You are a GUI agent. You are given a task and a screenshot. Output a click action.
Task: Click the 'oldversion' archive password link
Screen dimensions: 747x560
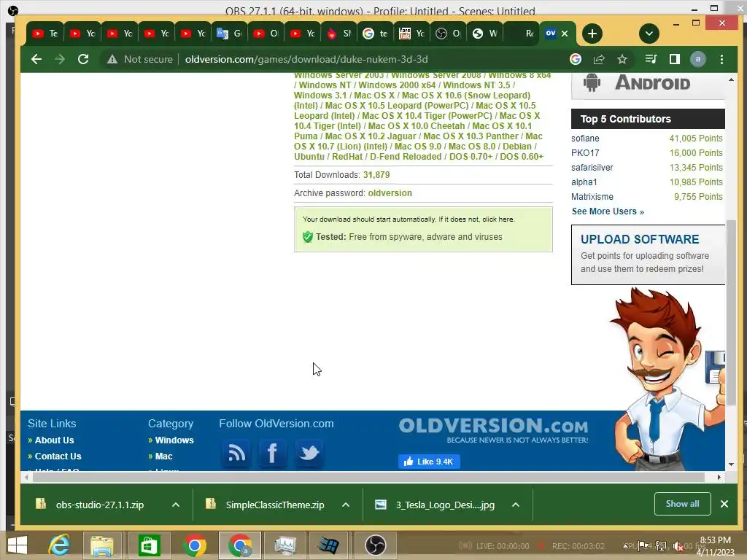(390, 192)
